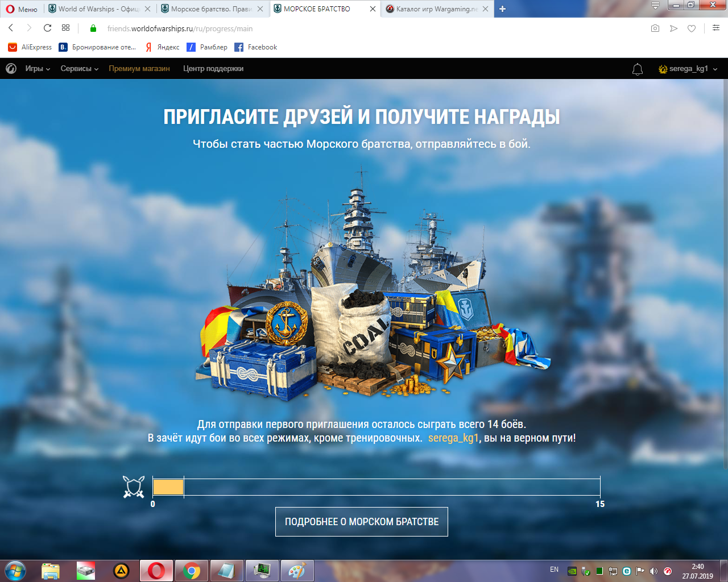Open Центр поддержки page

click(213, 69)
